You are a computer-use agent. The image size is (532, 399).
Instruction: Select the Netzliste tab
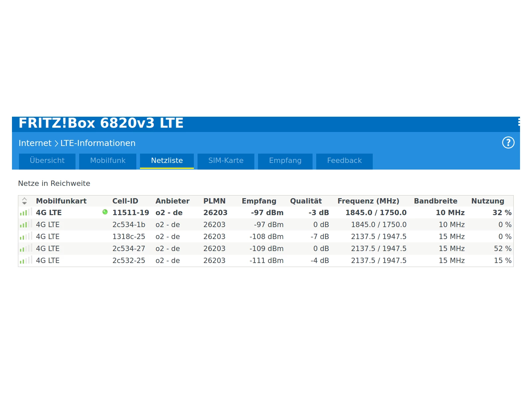pos(167,161)
